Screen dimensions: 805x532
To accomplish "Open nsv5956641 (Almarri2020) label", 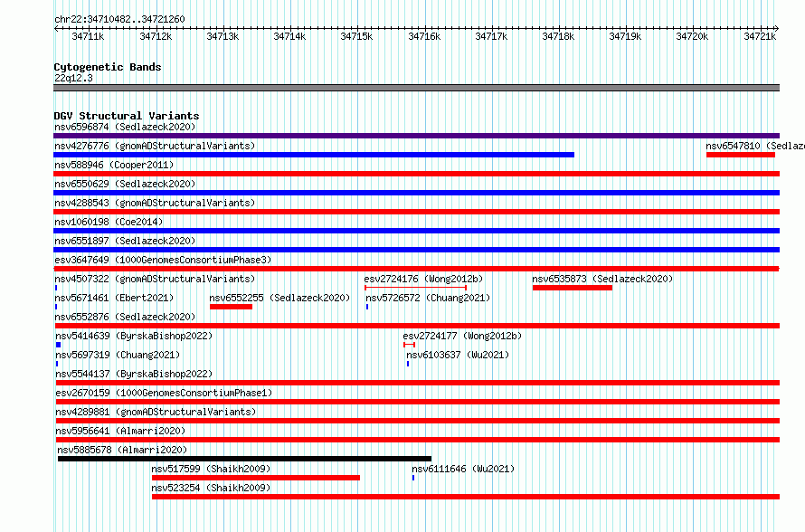I will [x=120, y=431].
